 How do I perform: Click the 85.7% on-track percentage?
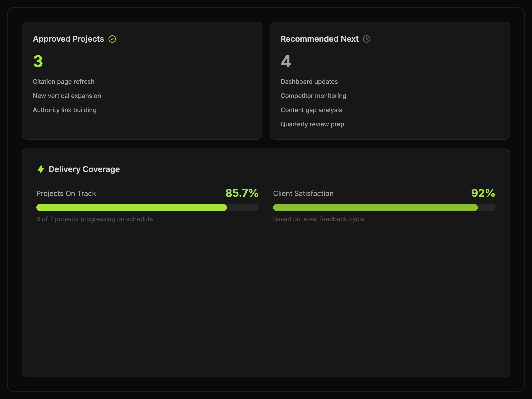[241, 193]
